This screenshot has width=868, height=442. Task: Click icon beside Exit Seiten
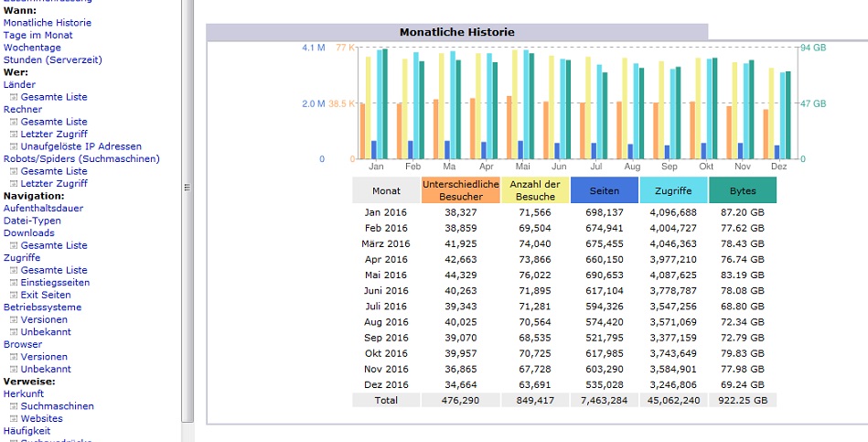click(x=14, y=296)
